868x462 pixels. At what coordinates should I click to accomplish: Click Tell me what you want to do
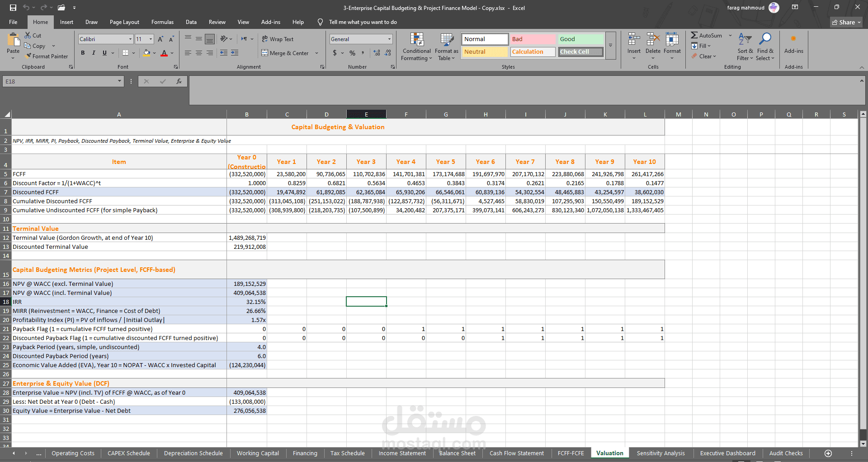pyautogui.click(x=363, y=22)
